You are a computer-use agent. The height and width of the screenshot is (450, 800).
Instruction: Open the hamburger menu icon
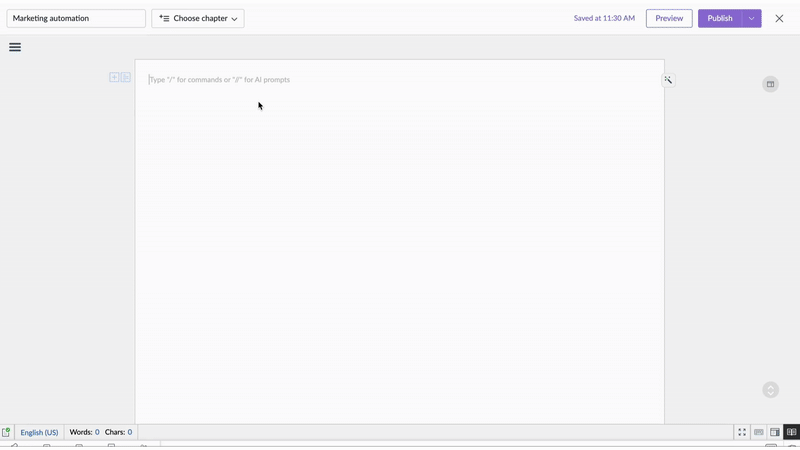[x=15, y=47]
